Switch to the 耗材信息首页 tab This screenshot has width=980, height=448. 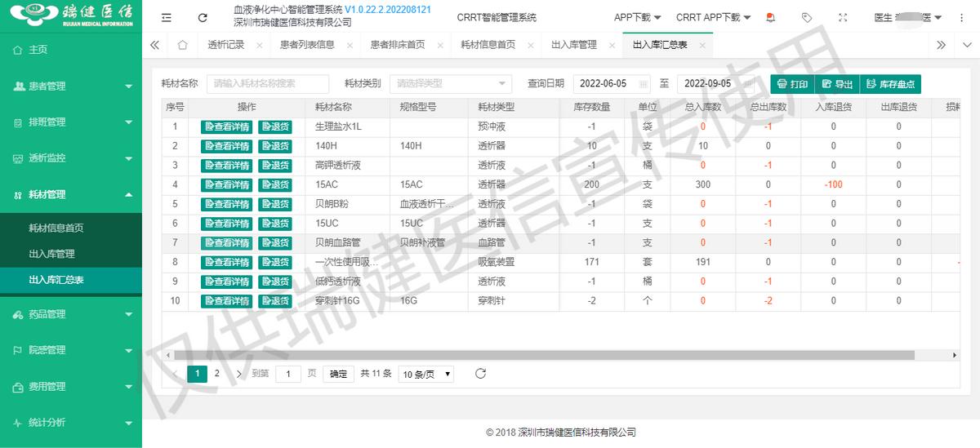tap(488, 45)
